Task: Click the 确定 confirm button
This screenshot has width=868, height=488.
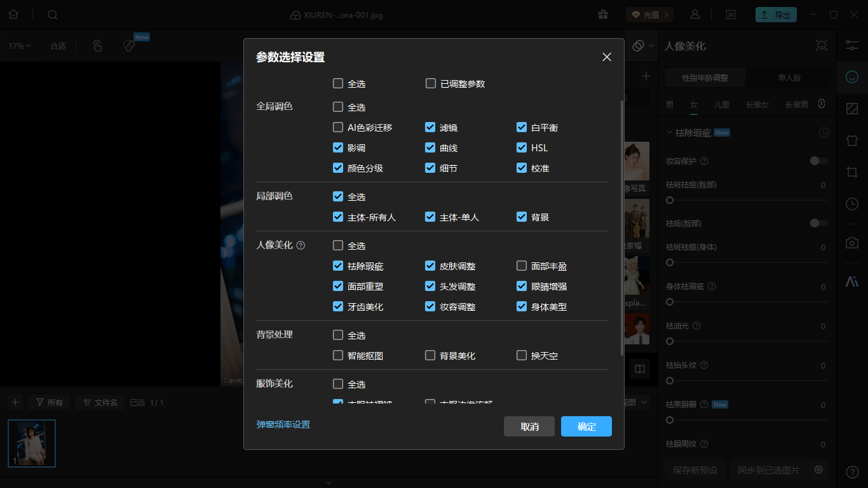Action: click(586, 426)
